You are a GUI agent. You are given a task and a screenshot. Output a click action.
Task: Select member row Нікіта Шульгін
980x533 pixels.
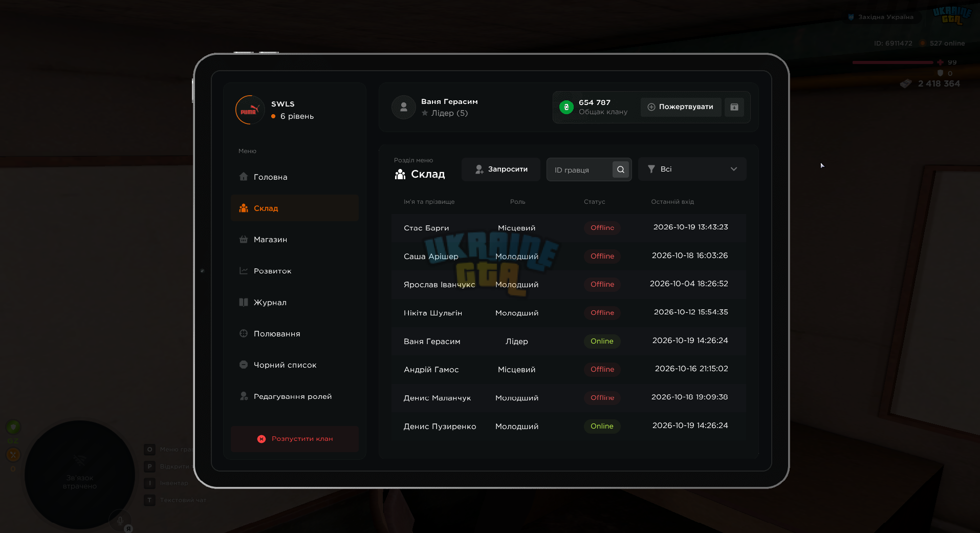click(569, 313)
